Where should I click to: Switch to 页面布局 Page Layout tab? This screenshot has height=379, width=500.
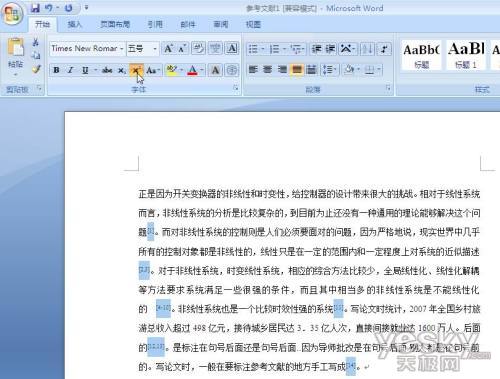[115, 24]
